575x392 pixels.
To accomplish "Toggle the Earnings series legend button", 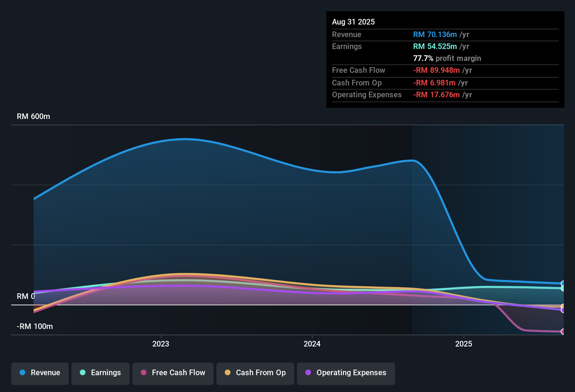I will click(101, 373).
